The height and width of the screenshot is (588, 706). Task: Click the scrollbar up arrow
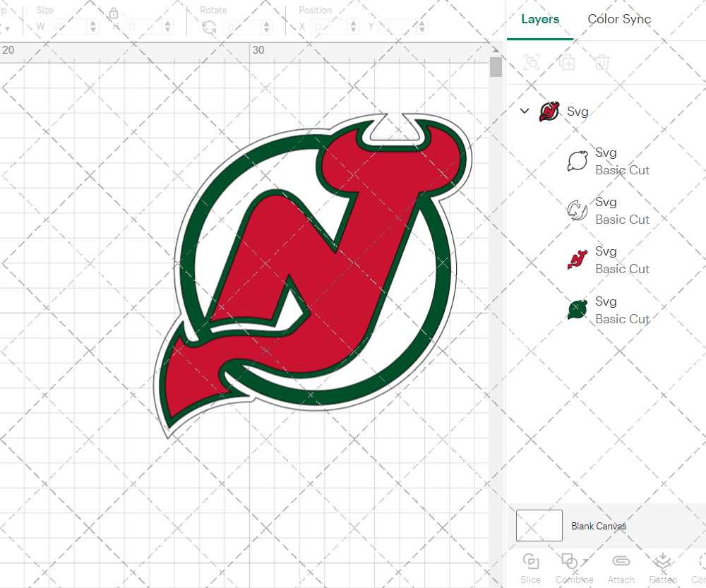[x=496, y=50]
